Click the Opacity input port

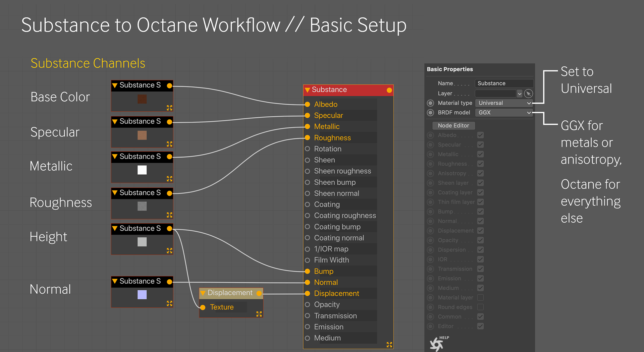307,305
